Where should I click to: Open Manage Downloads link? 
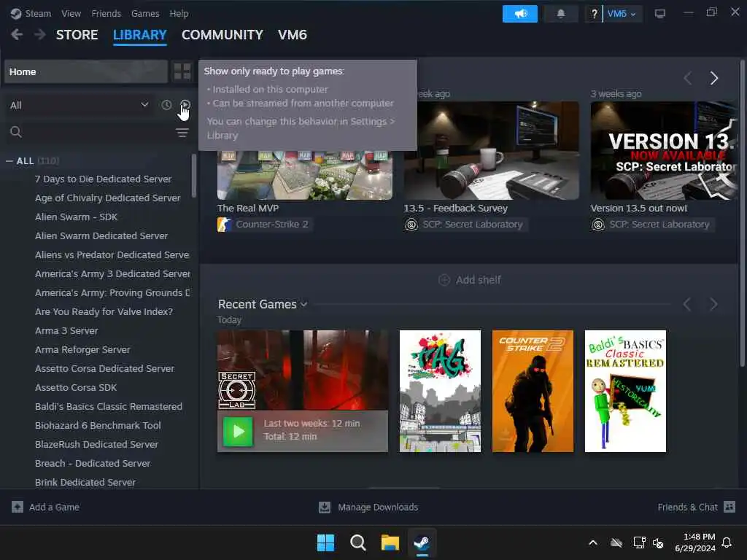point(378,507)
